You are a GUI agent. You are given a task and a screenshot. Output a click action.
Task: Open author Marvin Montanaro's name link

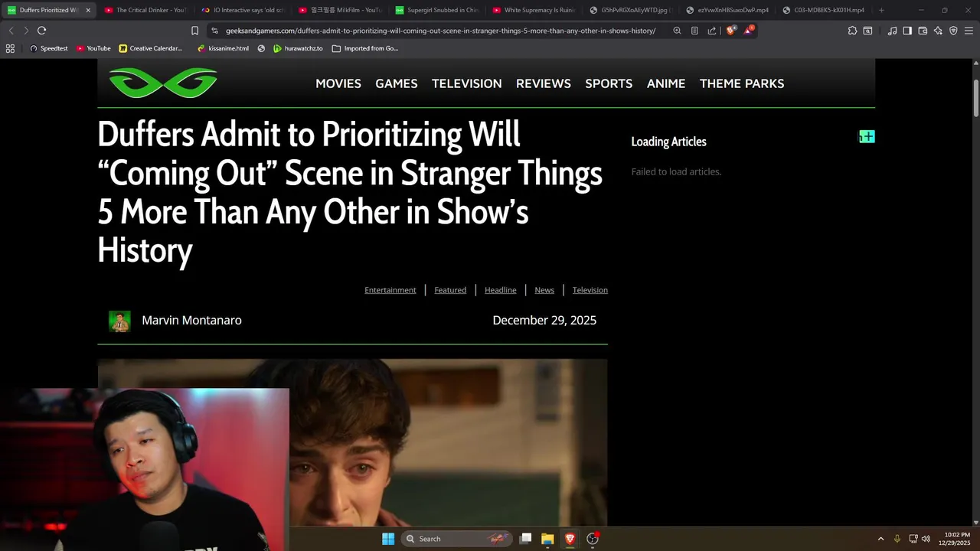point(191,321)
